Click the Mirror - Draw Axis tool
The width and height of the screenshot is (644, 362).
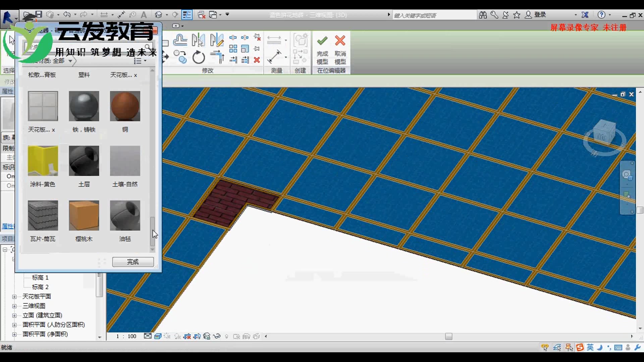tap(216, 40)
